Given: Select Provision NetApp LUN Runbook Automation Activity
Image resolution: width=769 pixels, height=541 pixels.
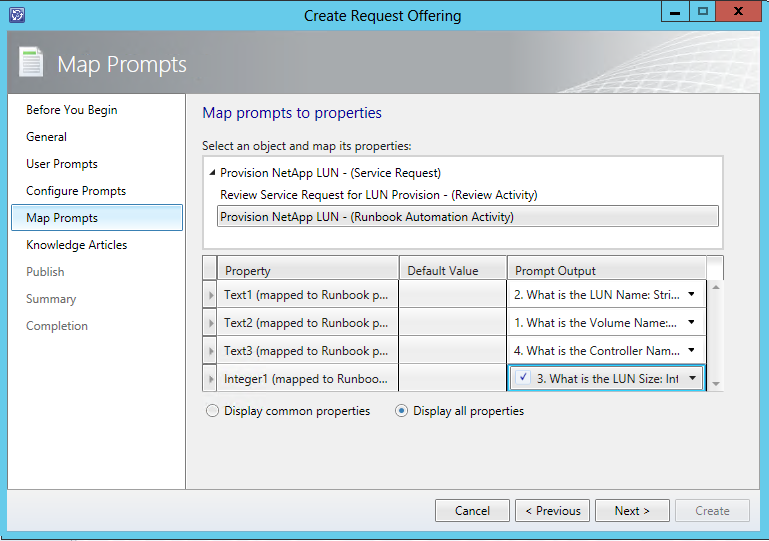Looking at the screenshot, I should click(x=468, y=216).
